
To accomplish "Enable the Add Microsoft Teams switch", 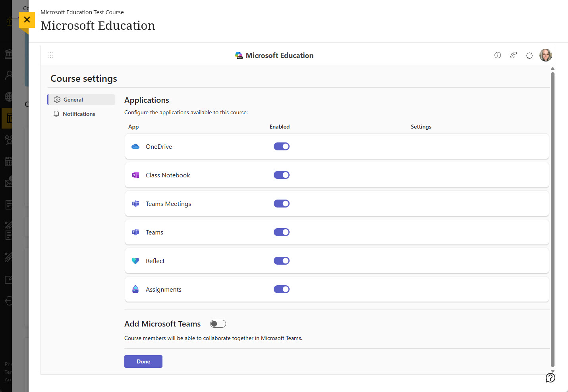I will coord(218,324).
